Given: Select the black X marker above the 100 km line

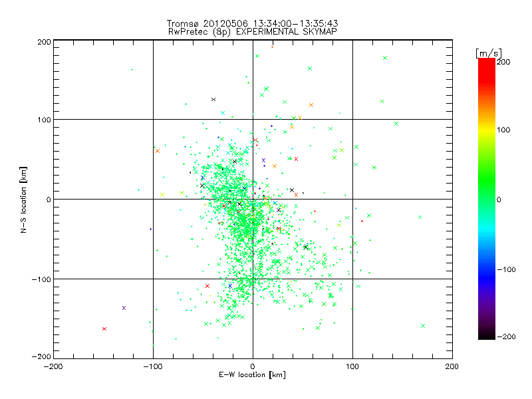Looking at the screenshot, I should (x=213, y=99).
